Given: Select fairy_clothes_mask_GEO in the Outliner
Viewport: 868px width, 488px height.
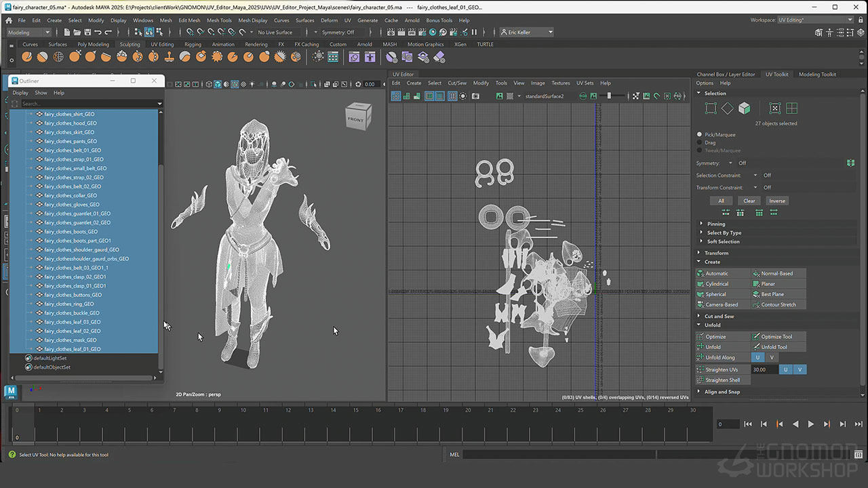Looking at the screenshot, I should 71,340.
